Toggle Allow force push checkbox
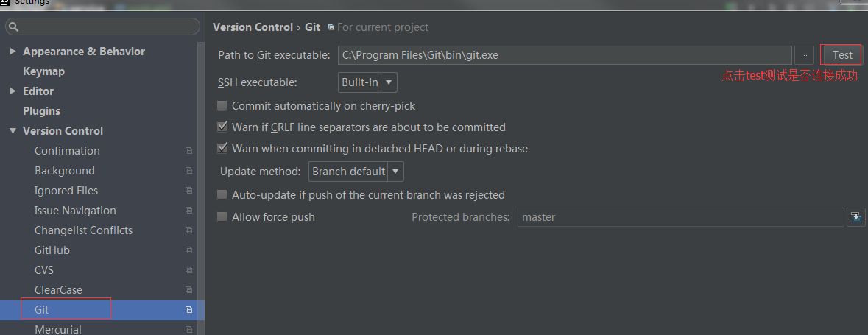 point(222,217)
